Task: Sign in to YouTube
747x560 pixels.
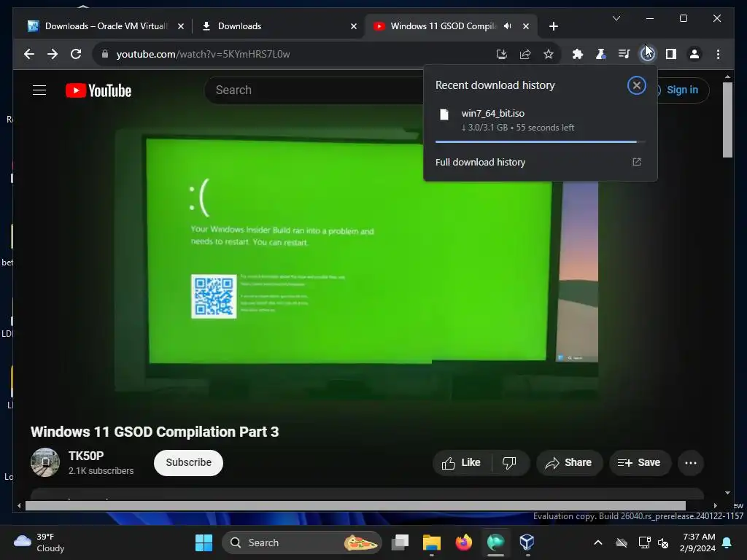Action: tap(682, 90)
